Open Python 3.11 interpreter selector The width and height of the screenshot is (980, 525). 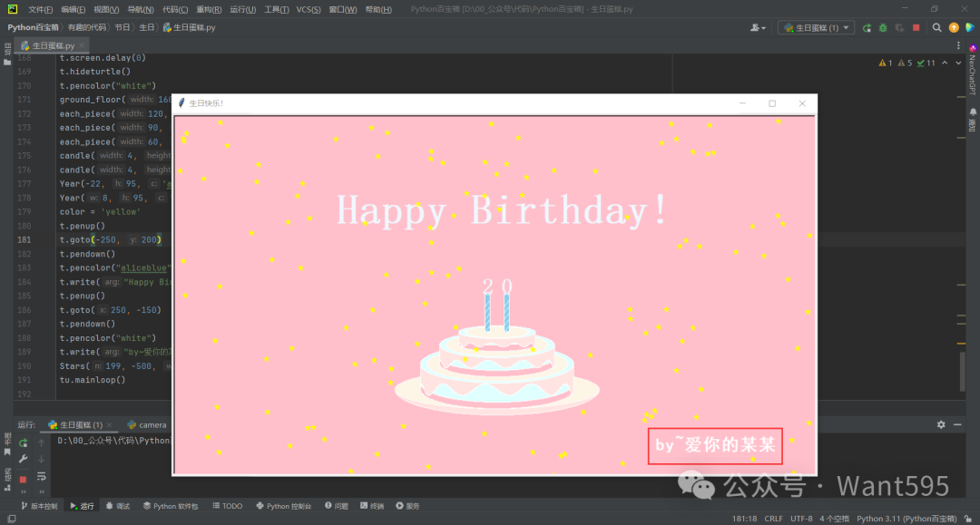click(x=906, y=519)
